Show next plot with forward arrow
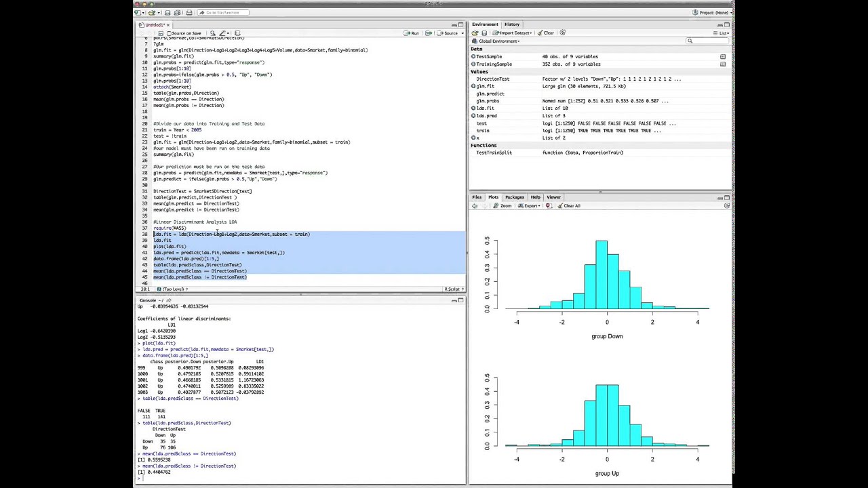The image size is (868, 488). tap(485, 206)
